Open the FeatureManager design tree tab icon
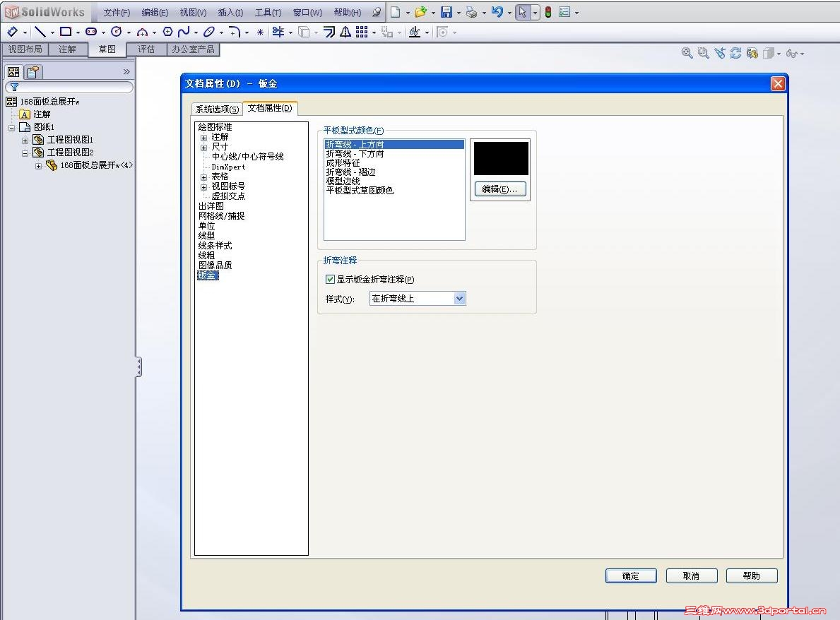This screenshot has width=840, height=620. [13, 72]
